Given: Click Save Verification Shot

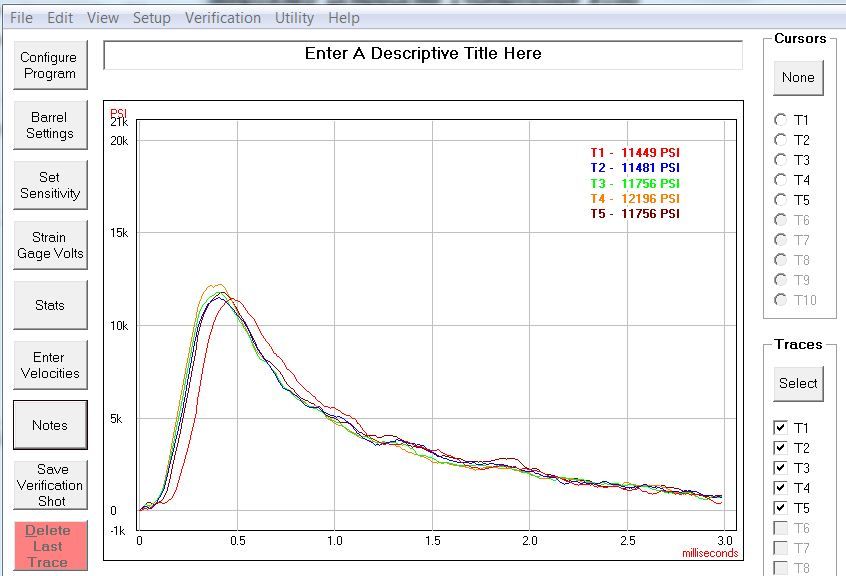Looking at the screenshot, I should click(49, 485).
